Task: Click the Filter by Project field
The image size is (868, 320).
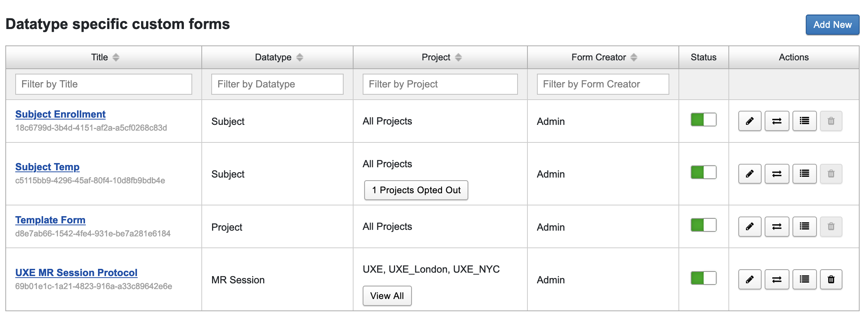Action: click(439, 84)
